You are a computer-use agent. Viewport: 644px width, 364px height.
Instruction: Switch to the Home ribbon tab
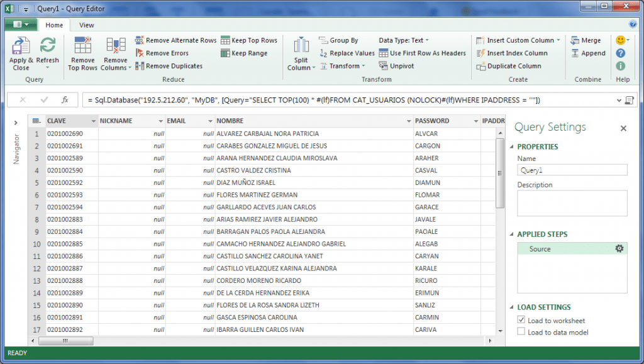54,25
